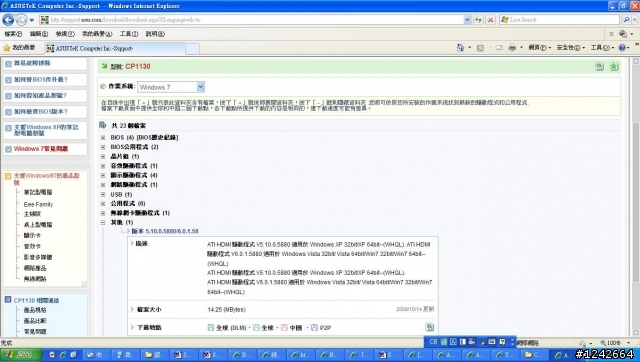640x362 pixels.
Task: Expand the BIOS公用程式 (2) category
Action: tap(103, 147)
